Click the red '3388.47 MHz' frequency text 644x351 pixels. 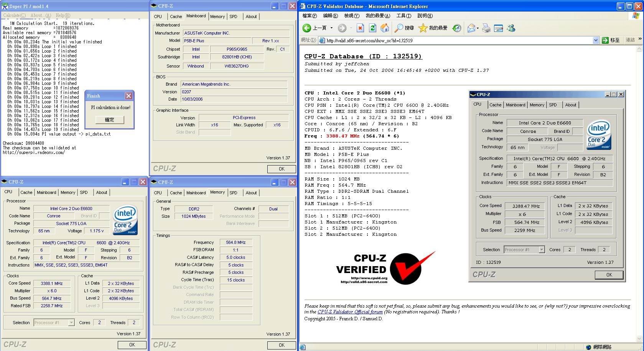tap(343, 136)
